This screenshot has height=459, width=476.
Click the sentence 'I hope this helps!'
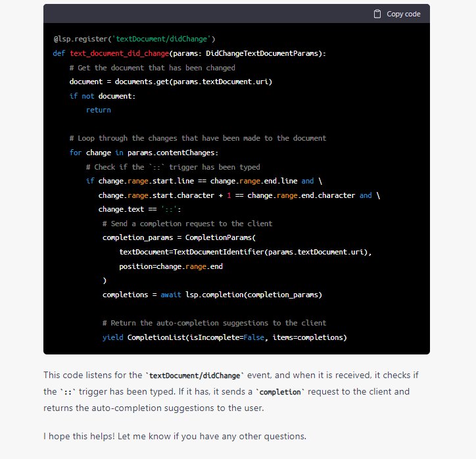(x=80, y=437)
